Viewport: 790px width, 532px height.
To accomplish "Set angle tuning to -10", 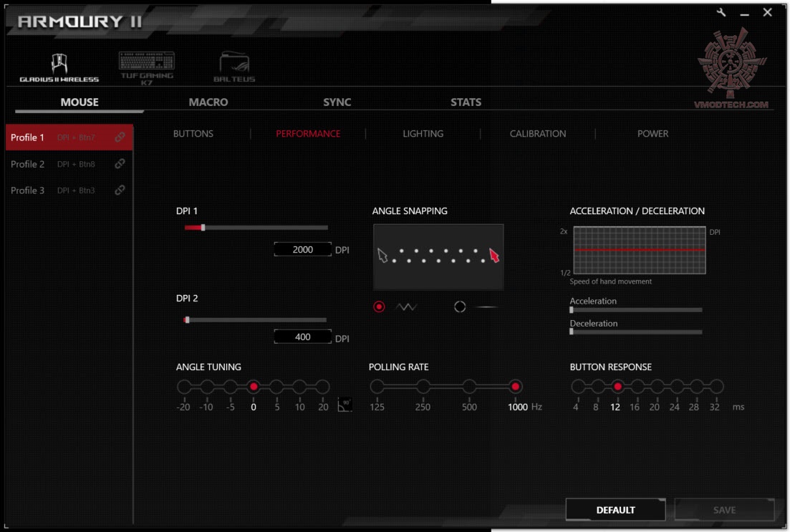I will pos(207,387).
